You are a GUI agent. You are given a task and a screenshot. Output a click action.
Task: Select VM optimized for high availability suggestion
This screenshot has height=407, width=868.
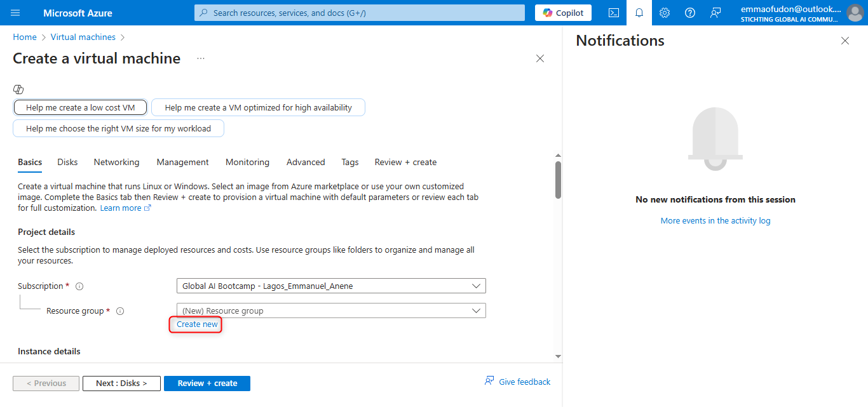point(258,108)
